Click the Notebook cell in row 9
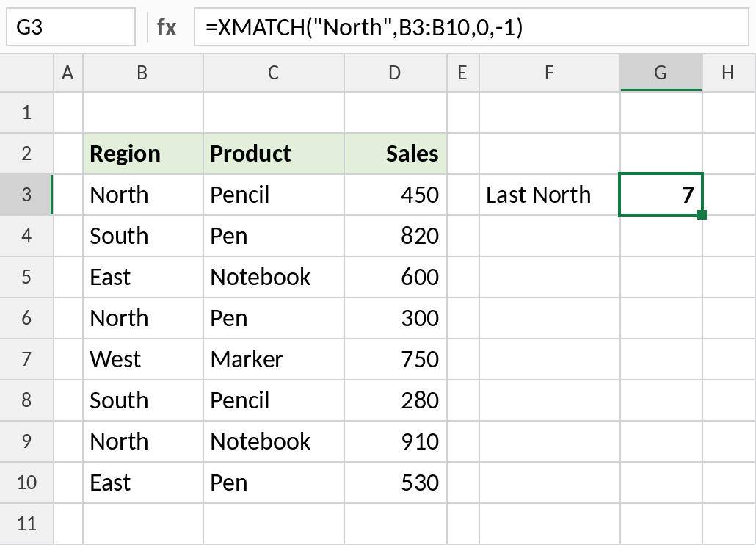Screen dimensions: 756x545 pos(274,441)
